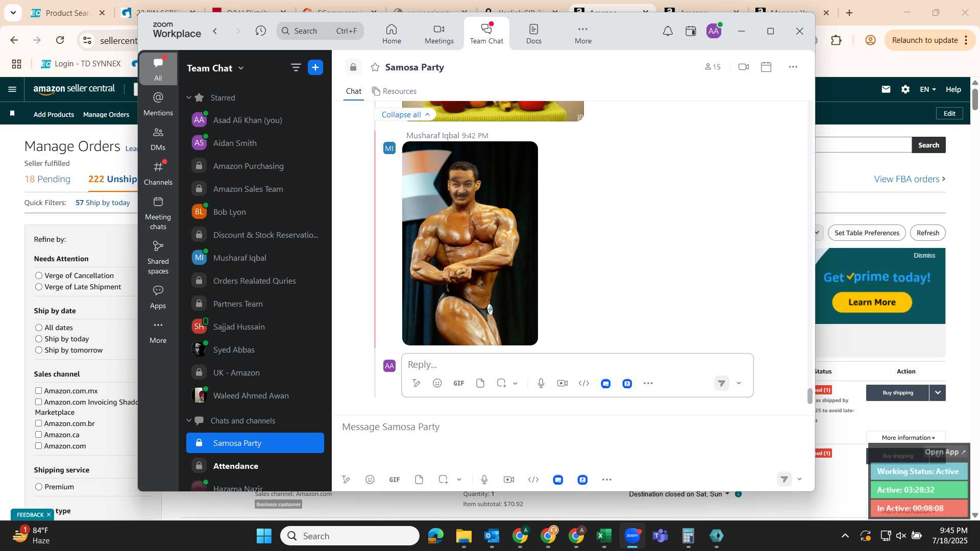Select Verge of Cancellation radio button
The height and width of the screenshot is (551, 980).
pyautogui.click(x=39, y=275)
